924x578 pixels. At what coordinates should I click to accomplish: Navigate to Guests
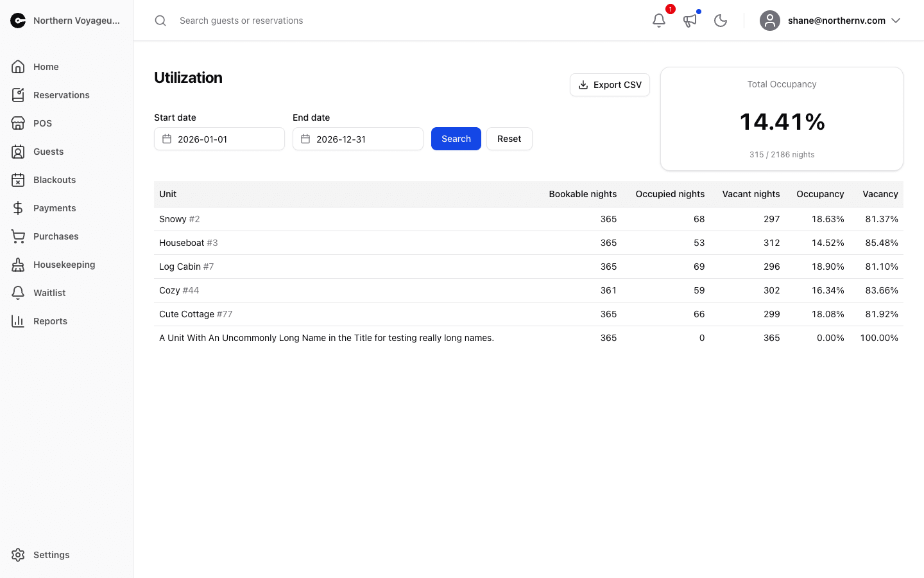click(x=67, y=152)
